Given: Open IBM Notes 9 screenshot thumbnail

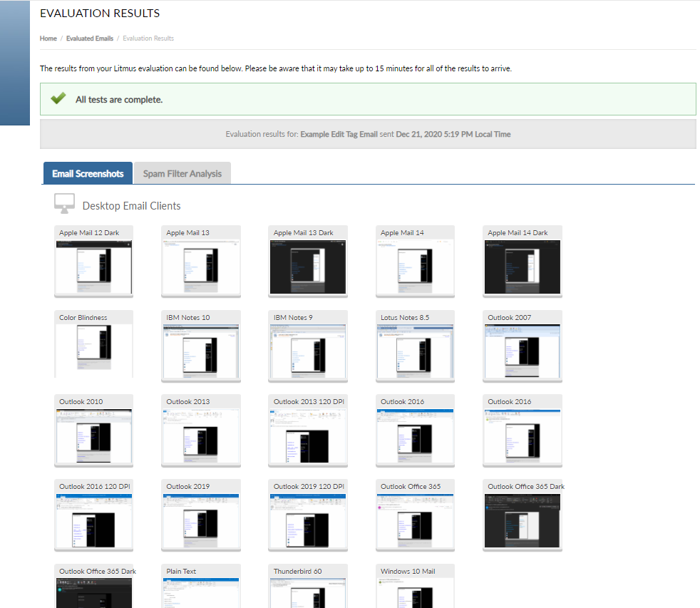Looking at the screenshot, I should (x=308, y=352).
